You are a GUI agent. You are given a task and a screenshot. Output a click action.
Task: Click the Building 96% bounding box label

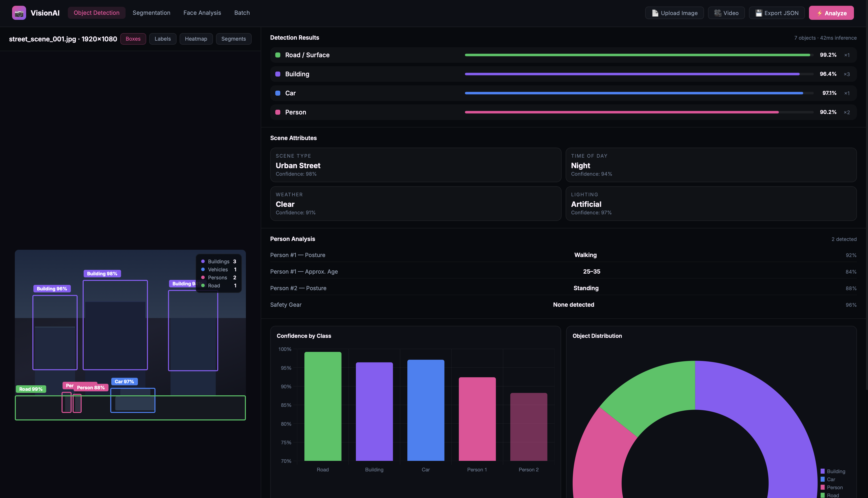tap(52, 289)
